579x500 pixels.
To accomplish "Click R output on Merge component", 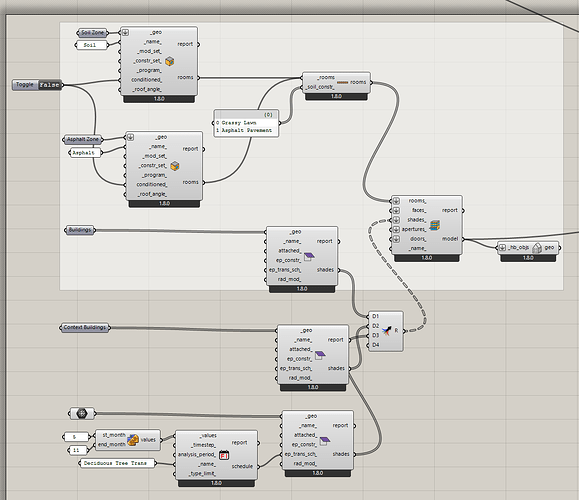I will point(396,331).
